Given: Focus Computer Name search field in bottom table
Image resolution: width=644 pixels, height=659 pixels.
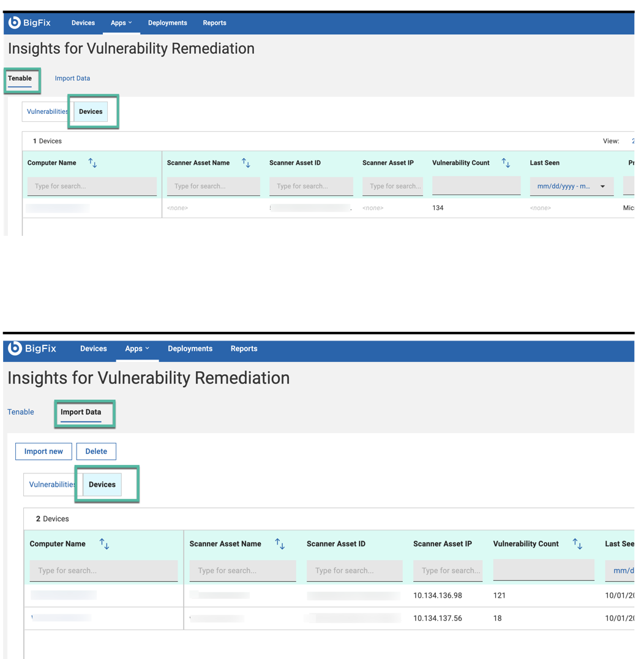Looking at the screenshot, I should click(x=104, y=571).
